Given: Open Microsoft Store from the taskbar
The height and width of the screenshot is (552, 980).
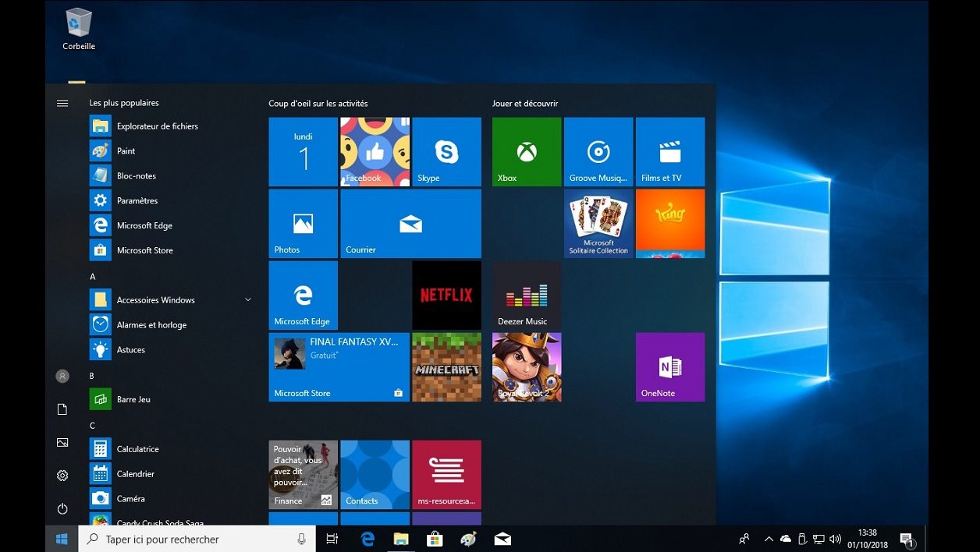Looking at the screenshot, I should [435, 539].
